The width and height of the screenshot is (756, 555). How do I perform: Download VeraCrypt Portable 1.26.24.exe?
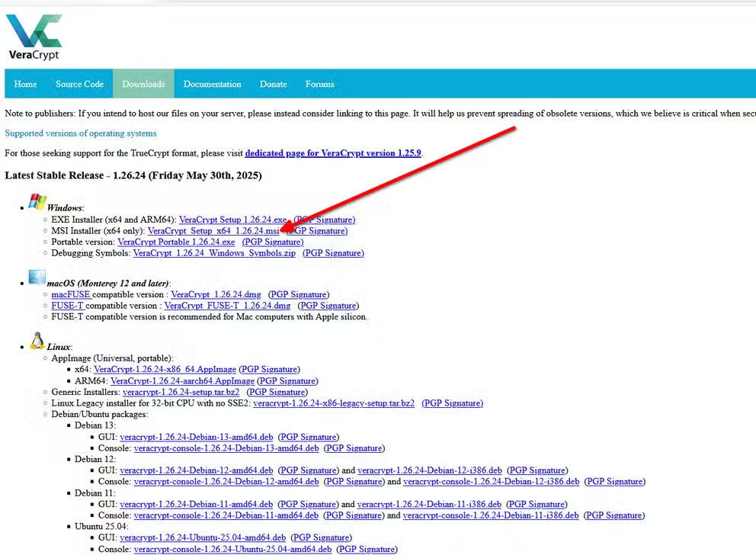tap(176, 242)
